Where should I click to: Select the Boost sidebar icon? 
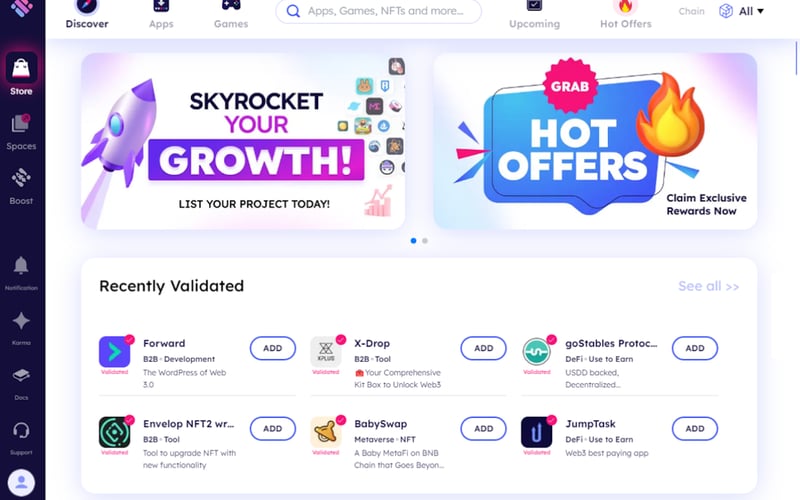[21, 178]
